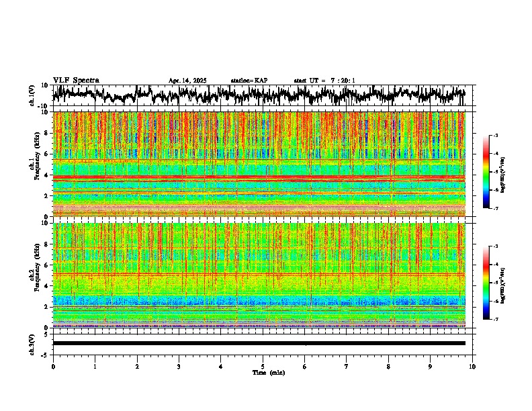This screenshot has width=532, height=411.
Task: Click the ch.2 spectrogram panel
Action: pos(259,275)
